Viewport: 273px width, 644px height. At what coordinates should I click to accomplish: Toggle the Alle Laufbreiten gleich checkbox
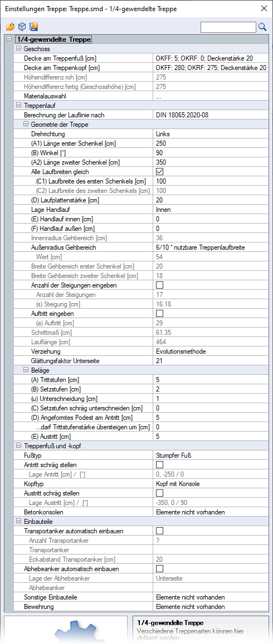click(160, 172)
